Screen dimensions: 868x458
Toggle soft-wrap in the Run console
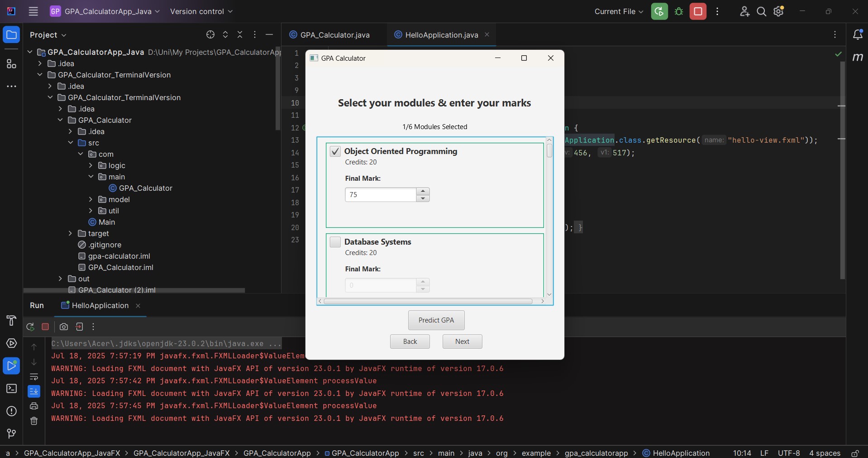tap(34, 377)
